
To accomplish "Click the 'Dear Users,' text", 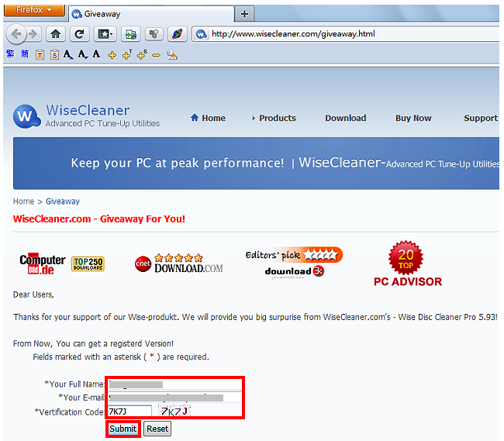I will click(33, 295).
